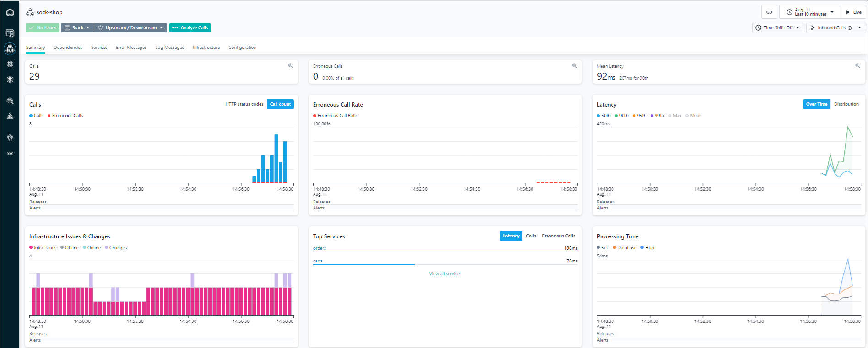This screenshot has width=868, height=348.
Task: Select the Applications sidebar icon
Action: pos(10,48)
